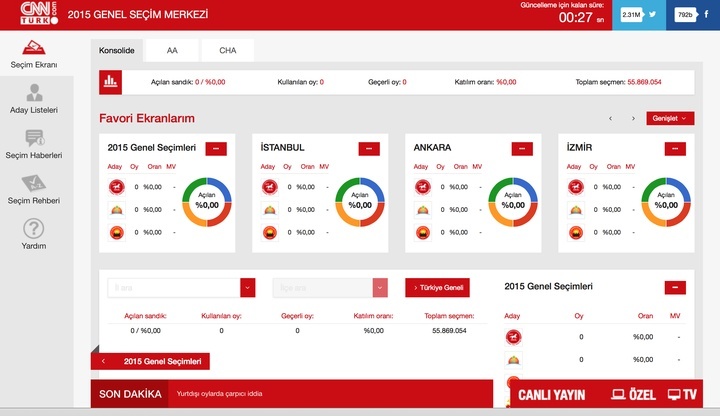Click inside the İlçe ara search field
The width and height of the screenshot is (720, 416).
point(322,288)
